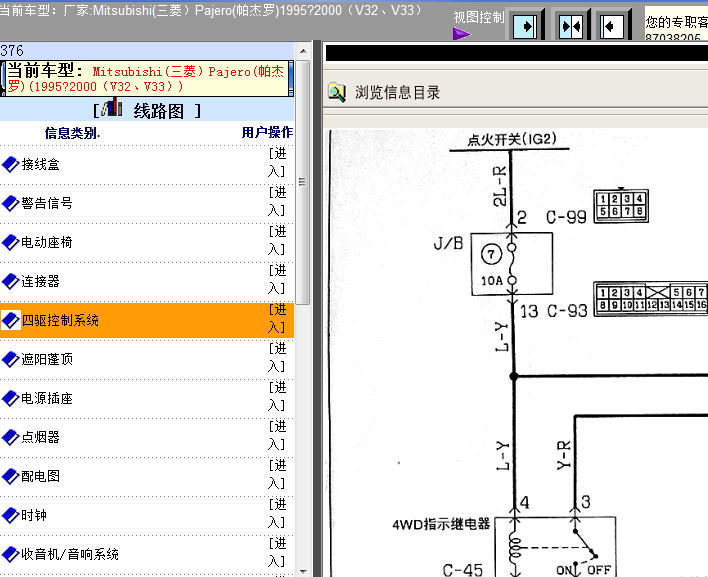Enter the 连接器 category via [进入]
Viewport: 708px width, 577px height.
click(277, 279)
